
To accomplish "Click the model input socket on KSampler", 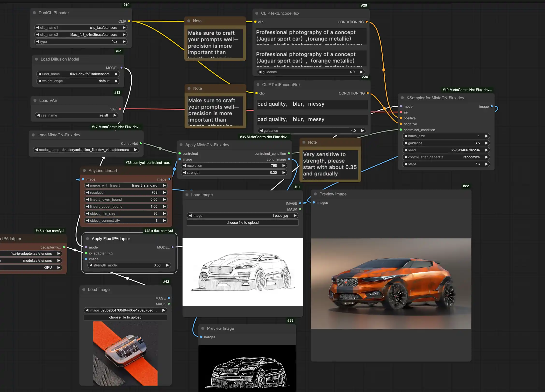I will coord(401,106).
